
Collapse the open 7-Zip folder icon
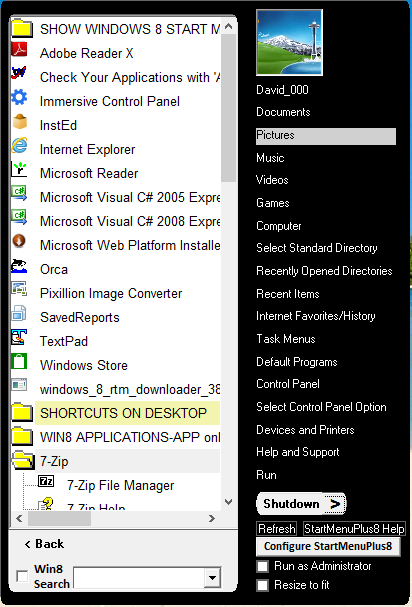pyautogui.click(x=22, y=460)
